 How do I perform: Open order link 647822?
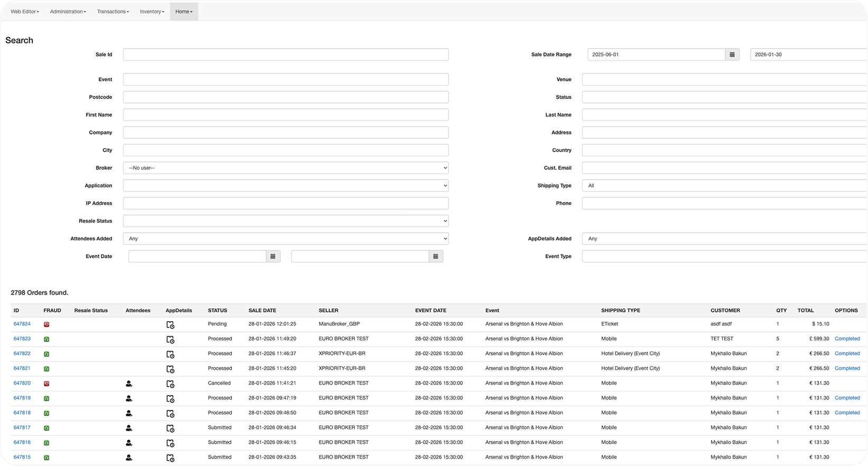pyautogui.click(x=22, y=353)
